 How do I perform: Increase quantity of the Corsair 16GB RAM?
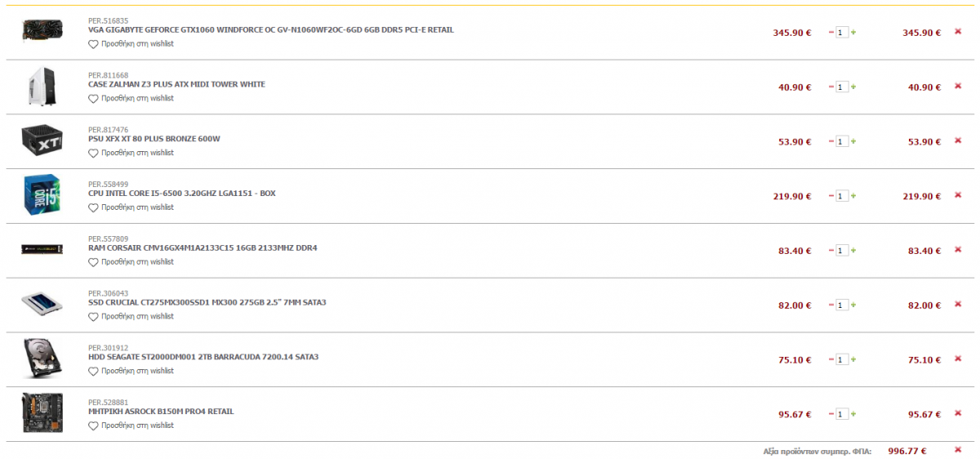(x=853, y=251)
